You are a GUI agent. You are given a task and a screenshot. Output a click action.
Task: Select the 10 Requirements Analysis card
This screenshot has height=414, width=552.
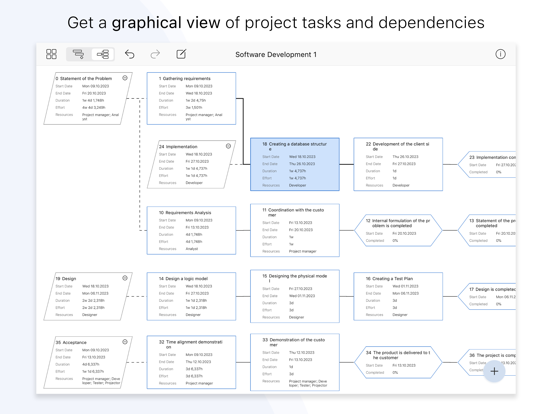click(191, 230)
